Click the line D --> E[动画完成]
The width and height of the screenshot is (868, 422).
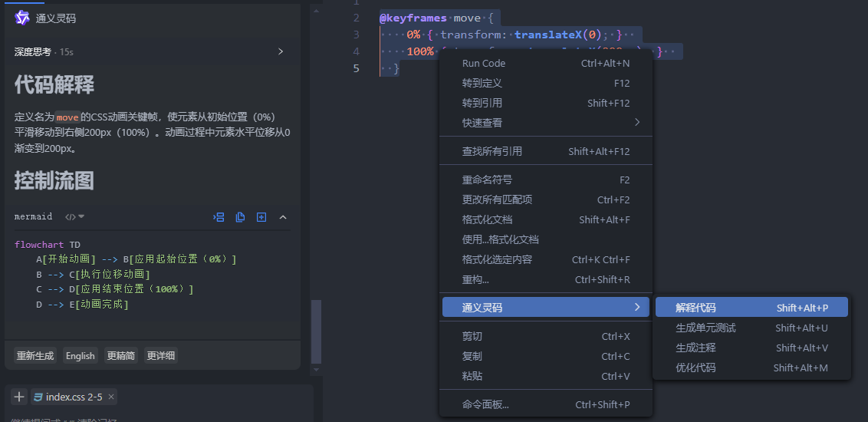(x=83, y=304)
